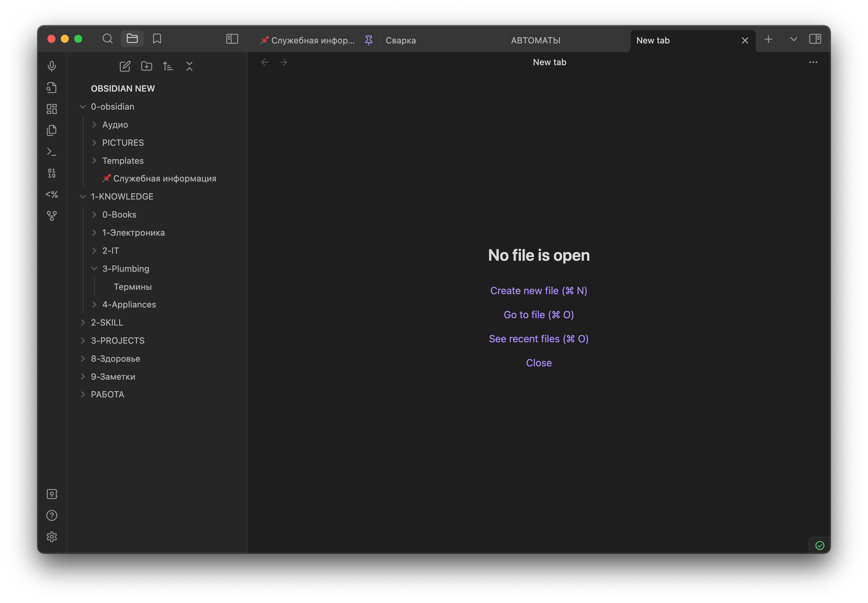Open the tab list dropdown arrow
The image size is (868, 603).
tap(793, 39)
